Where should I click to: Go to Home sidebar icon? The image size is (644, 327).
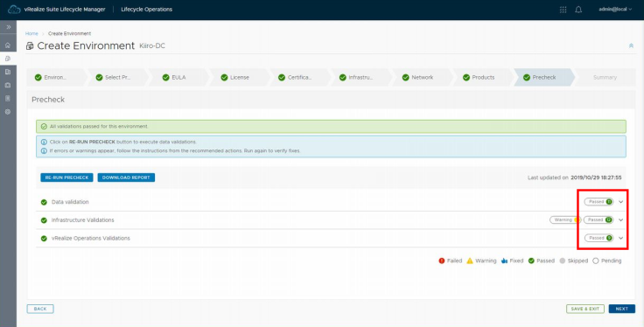tap(8, 45)
